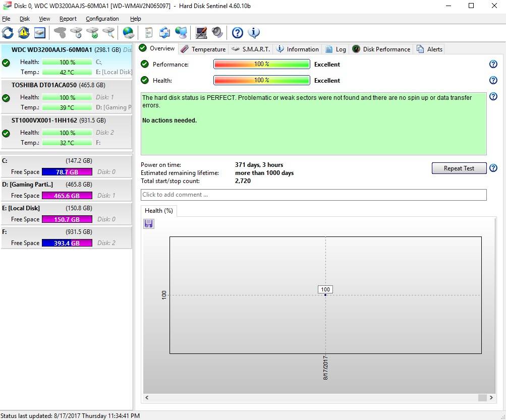
Task: Click help icon beside the status text box
Action: [x=493, y=96]
